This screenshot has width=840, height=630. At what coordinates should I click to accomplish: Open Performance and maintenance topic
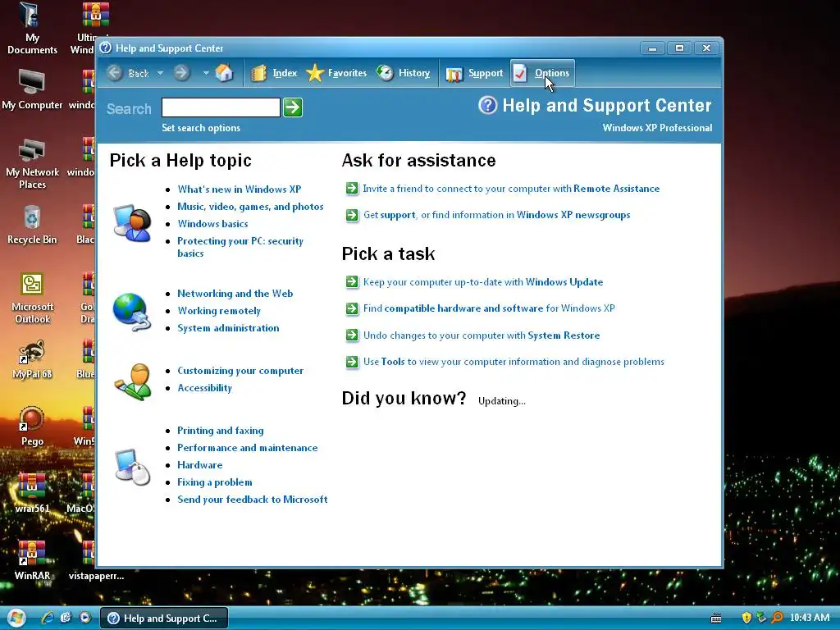pos(248,448)
